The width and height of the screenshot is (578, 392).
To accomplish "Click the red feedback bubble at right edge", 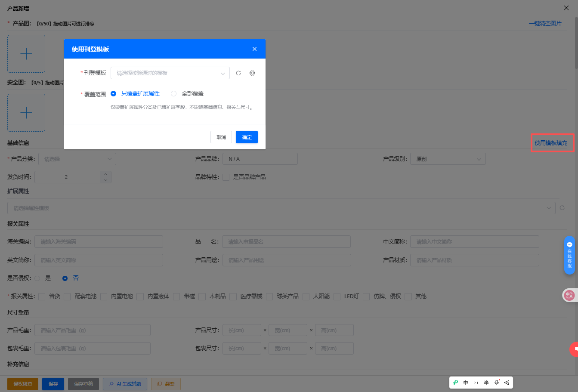I will [574, 349].
